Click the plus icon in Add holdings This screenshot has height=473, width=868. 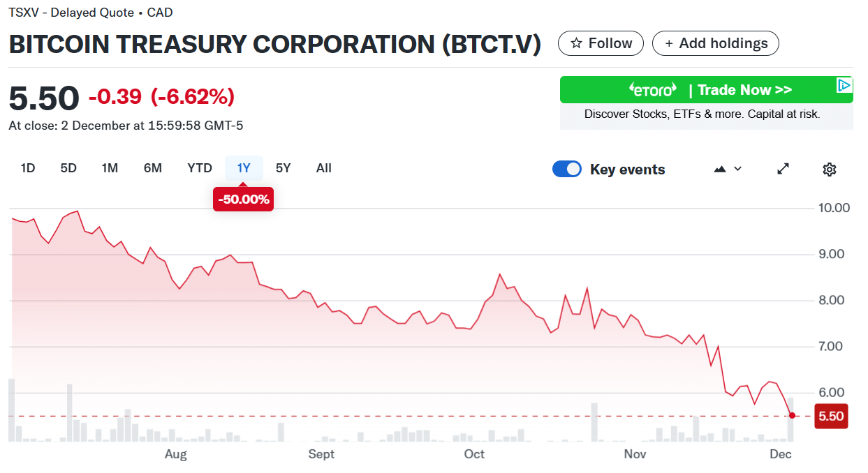(x=668, y=43)
